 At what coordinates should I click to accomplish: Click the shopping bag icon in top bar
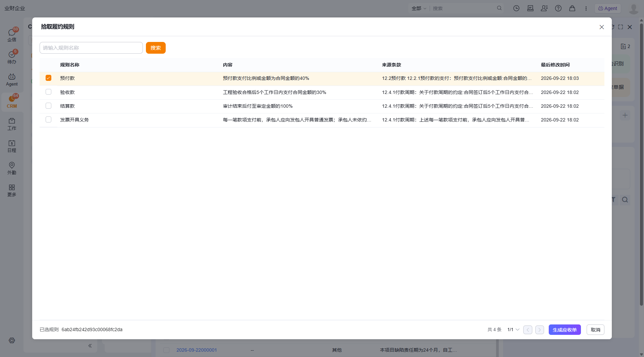572,8
